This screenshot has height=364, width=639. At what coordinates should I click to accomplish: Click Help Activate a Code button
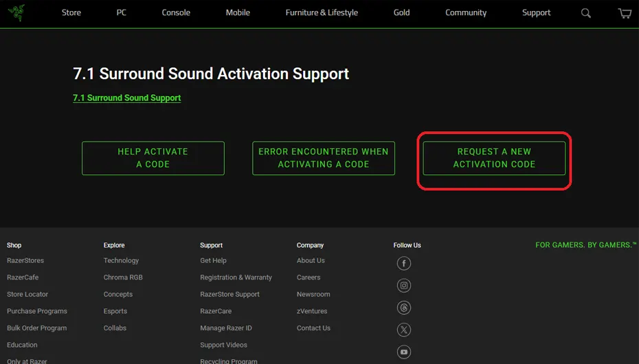[153, 158]
